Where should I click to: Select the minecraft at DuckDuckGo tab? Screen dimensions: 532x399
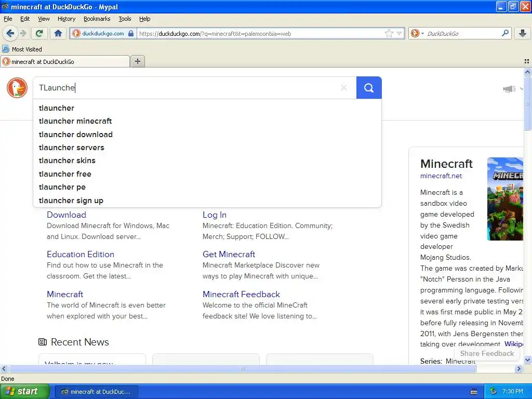point(65,61)
